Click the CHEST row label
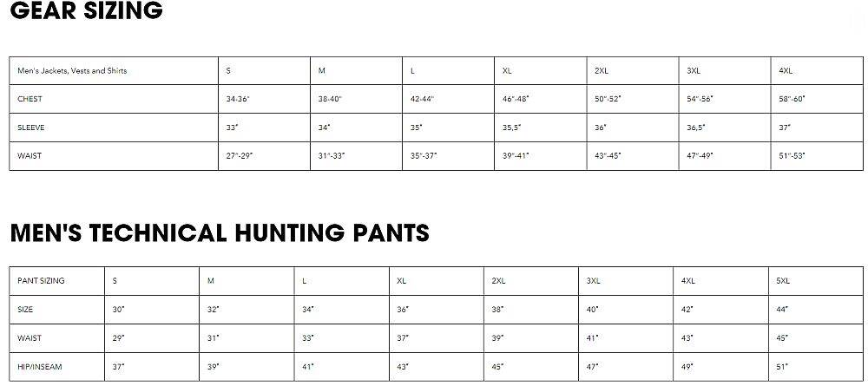Screen dimensions: 868x386 (x=30, y=100)
